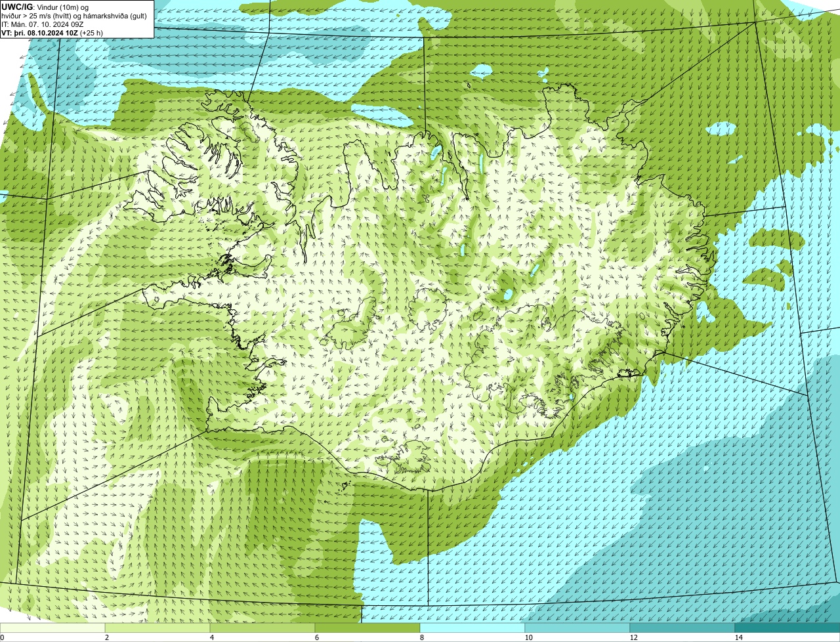Click the legend scale label "0"
The image size is (840, 642).
2,637
